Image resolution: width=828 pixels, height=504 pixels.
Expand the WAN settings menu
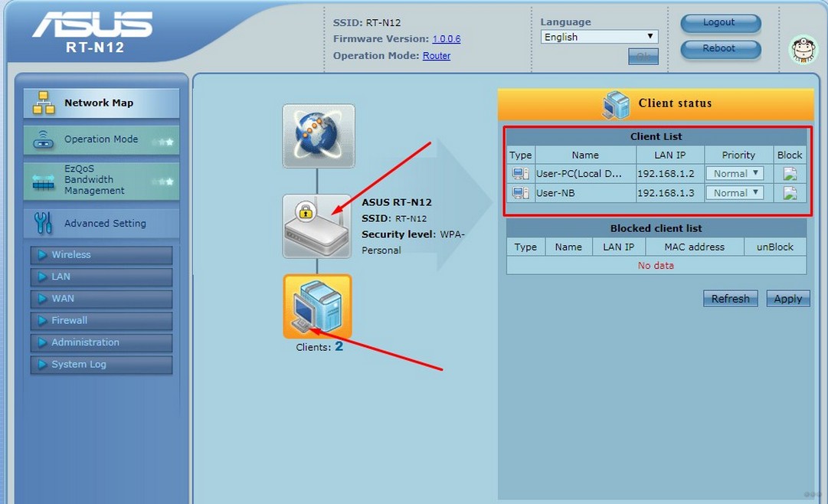pos(101,299)
